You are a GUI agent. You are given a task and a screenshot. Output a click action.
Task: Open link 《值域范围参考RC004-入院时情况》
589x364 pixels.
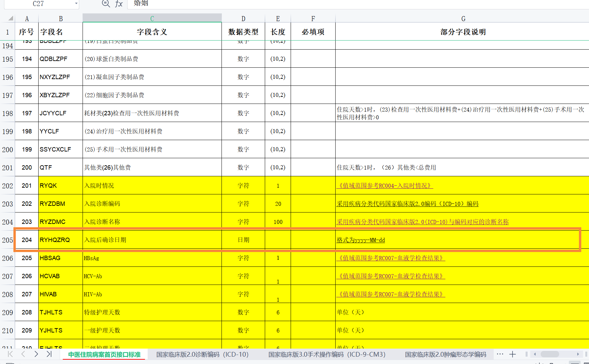(385, 186)
